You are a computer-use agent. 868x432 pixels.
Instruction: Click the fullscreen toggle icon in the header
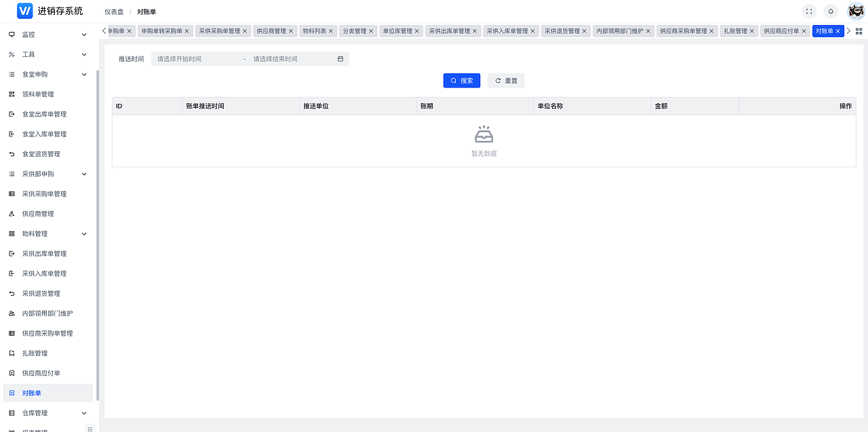[x=808, y=11]
